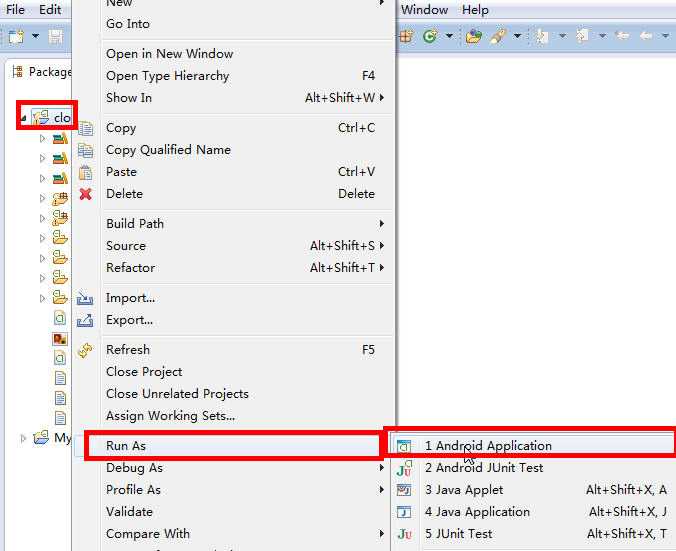Screen dimensions: 676x551
Task: Expand the My project tree node
Action: tap(23, 438)
